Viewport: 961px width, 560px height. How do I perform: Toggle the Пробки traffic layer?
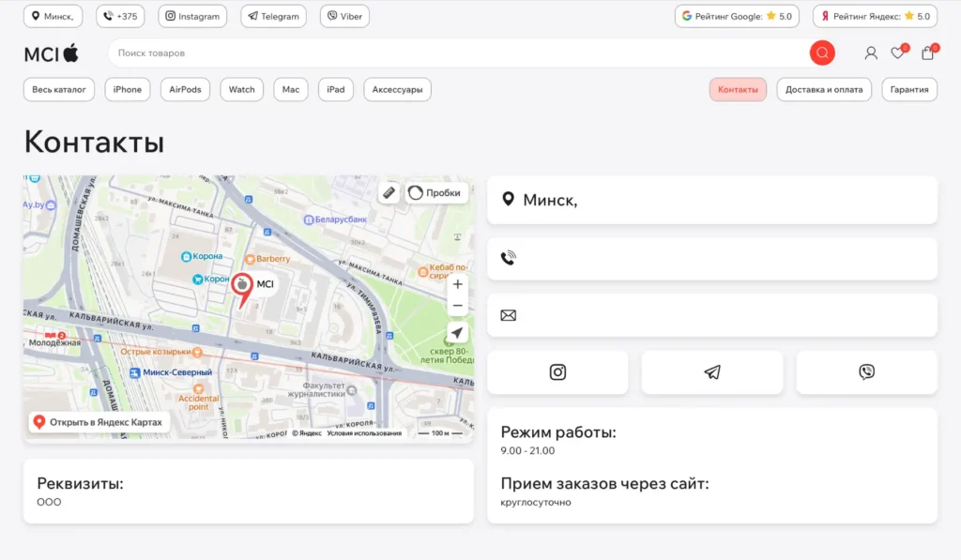436,192
